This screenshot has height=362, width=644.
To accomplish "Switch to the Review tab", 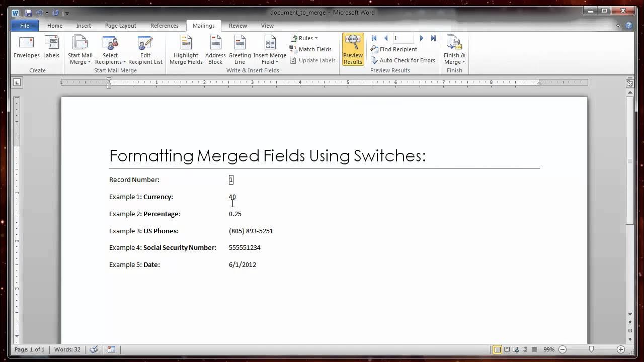I will [238, 26].
